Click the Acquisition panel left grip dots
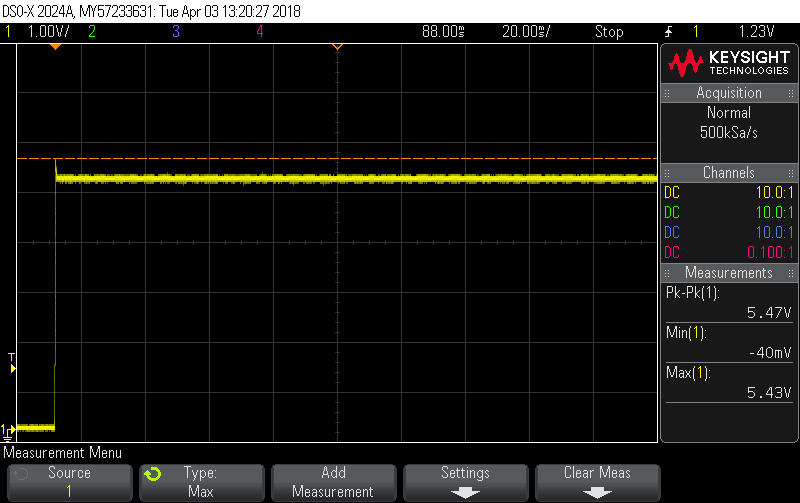 click(x=667, y=93)
